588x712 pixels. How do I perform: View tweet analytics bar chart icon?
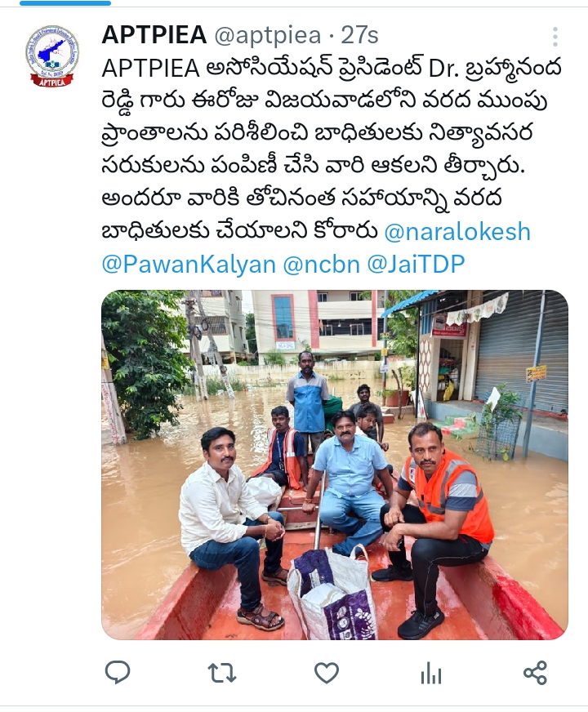pyautogui.click(x=431, y=673)
